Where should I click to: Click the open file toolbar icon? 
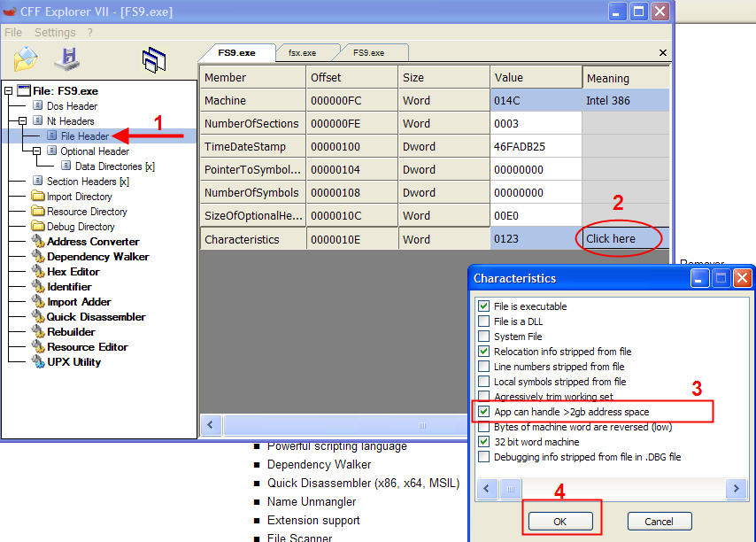click(x=26, y=58)
